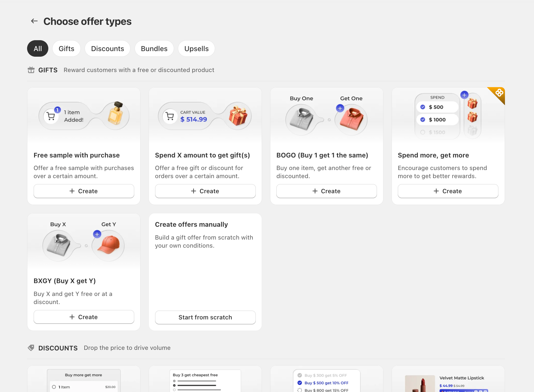Select the $ 500 checked spend tier
The width and height of the screenshot is (534, 392).
pyautogui.click(x=437, y=107)
